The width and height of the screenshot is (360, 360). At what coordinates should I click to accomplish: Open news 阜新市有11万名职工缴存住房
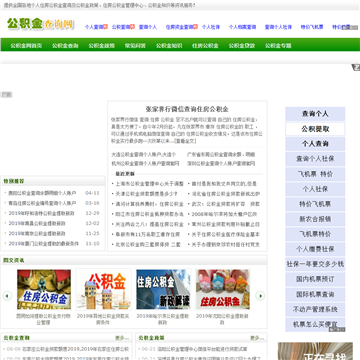coord(148,235)
